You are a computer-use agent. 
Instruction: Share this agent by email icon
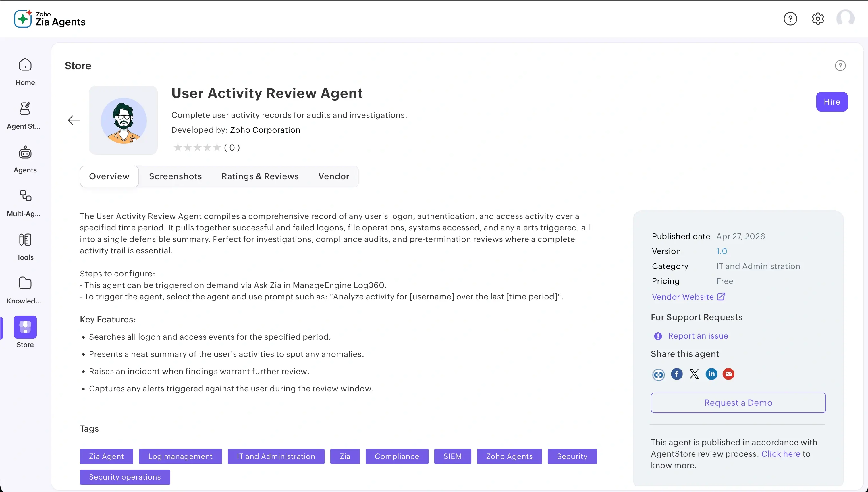(728, 374)
